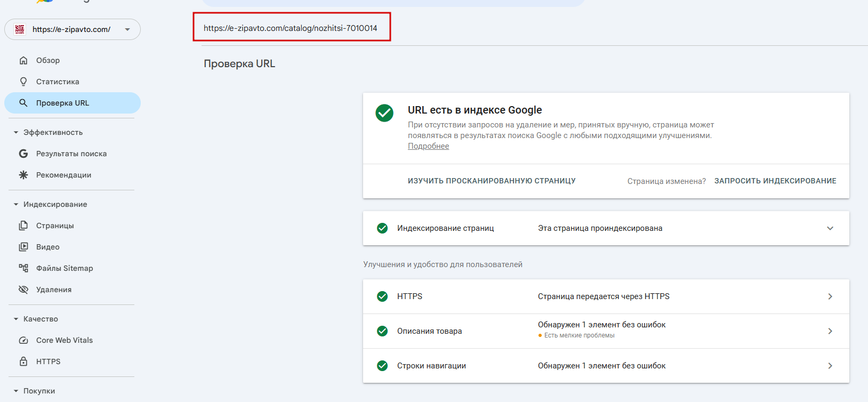Open Страницы in the sidebar
The image size is (868, 402).
click(x=55, y=226)
